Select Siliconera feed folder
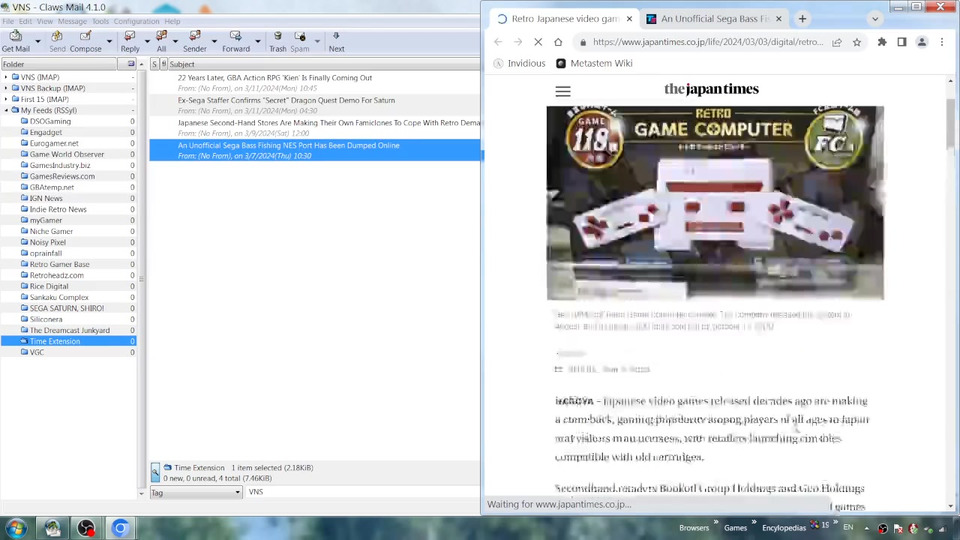Viewport: 960px width, 540px height. [x=46, y=320]
